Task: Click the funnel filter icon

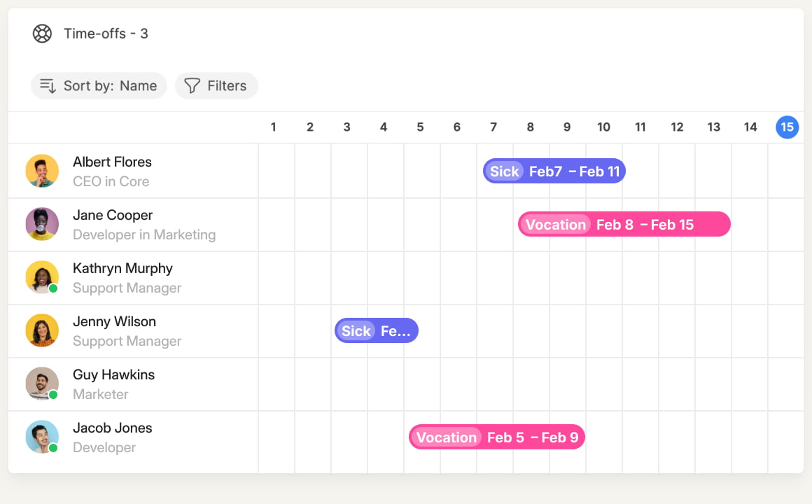Action: 192,85
